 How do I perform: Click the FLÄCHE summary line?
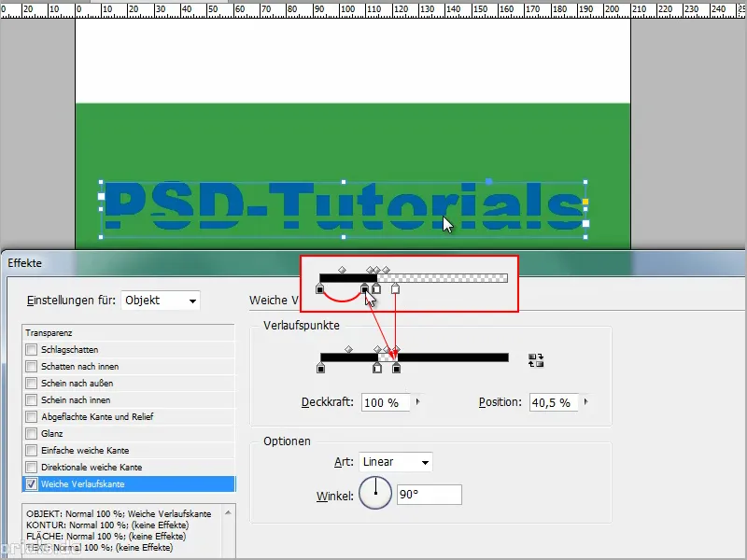pyautogui.click(x=106, y=536)
